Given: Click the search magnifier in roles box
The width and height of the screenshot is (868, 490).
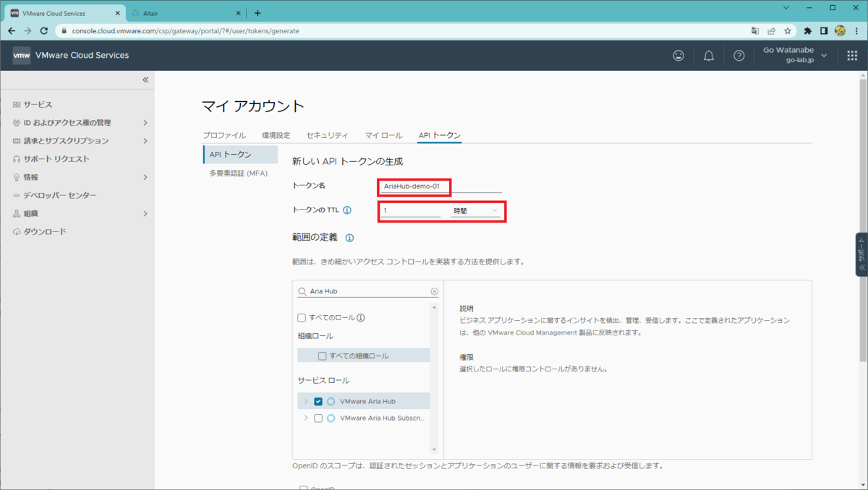Looking at the screenshot, I should 302,291.
